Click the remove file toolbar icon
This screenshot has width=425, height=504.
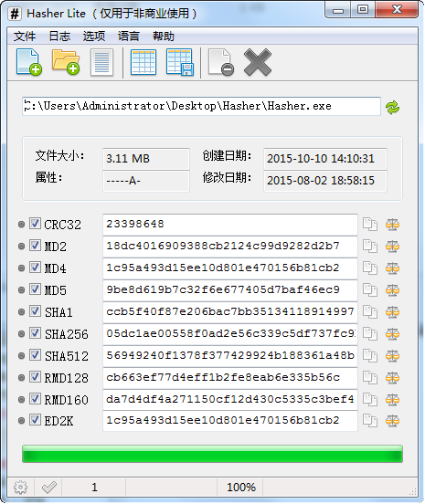tap(221, 62)
